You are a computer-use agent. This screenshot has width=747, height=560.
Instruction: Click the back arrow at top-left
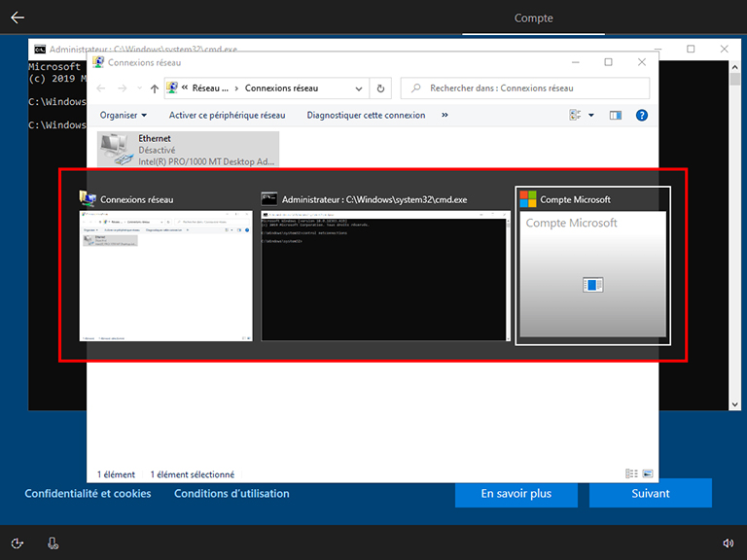pyautogui.click(x=18, y=17)
